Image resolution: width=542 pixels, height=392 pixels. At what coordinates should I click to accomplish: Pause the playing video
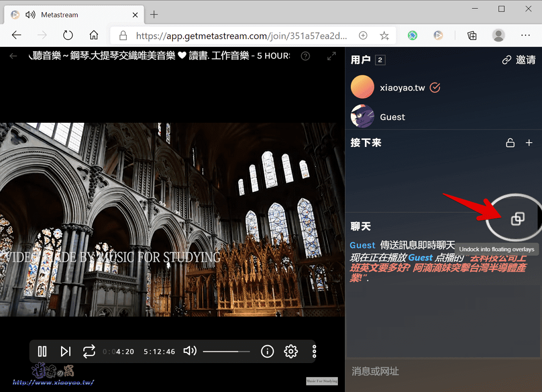click(42, 351)
